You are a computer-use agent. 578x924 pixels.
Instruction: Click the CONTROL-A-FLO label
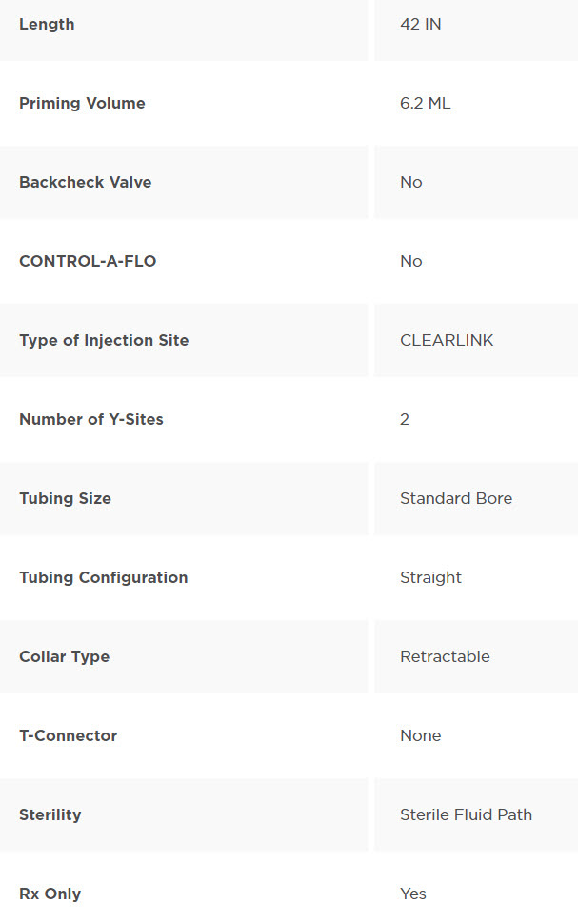[x=88, y=261]
